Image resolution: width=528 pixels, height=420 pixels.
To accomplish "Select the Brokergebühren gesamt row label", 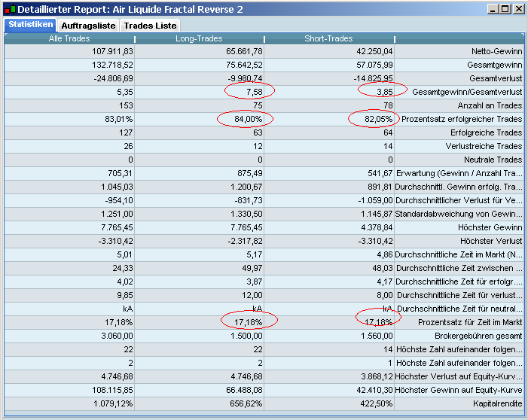I will pos(477,336).
